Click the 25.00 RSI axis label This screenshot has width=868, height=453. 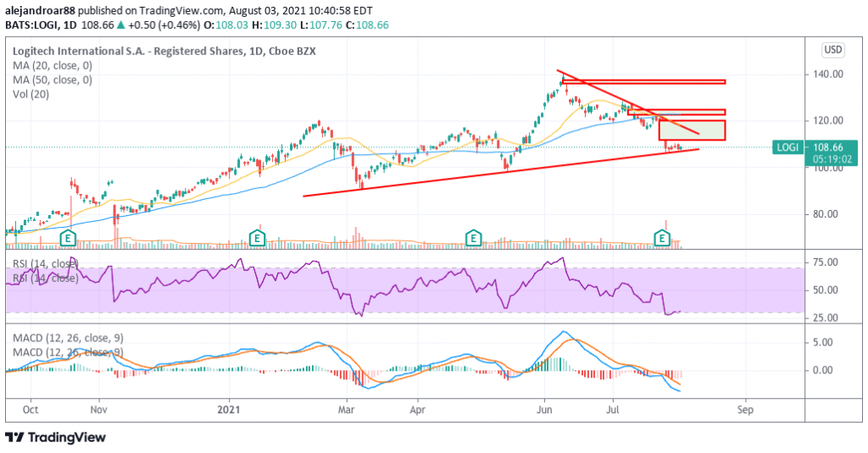(x=825, y=318)
